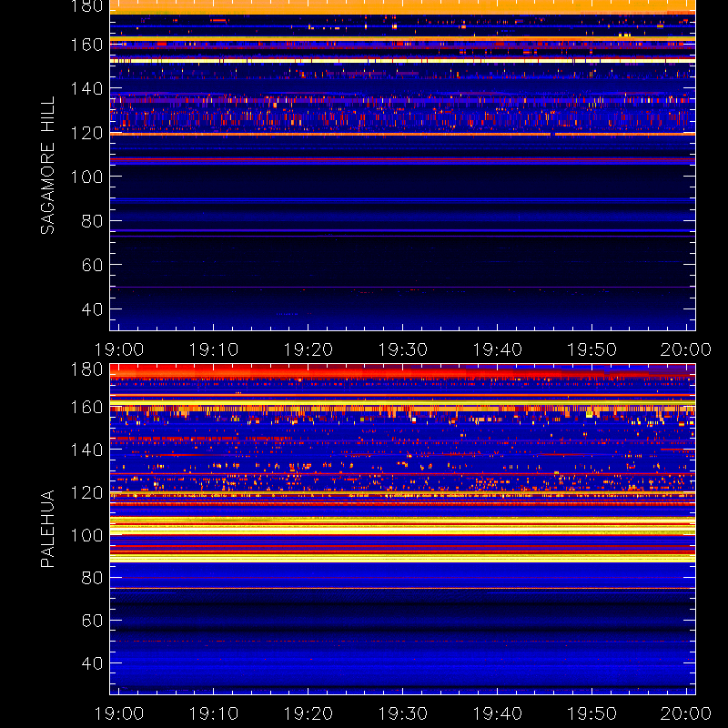Viewport: 728px width, 728px height.
Task: Select 19:00 label under Sagamore Hill plot
Action: point(119,349)
